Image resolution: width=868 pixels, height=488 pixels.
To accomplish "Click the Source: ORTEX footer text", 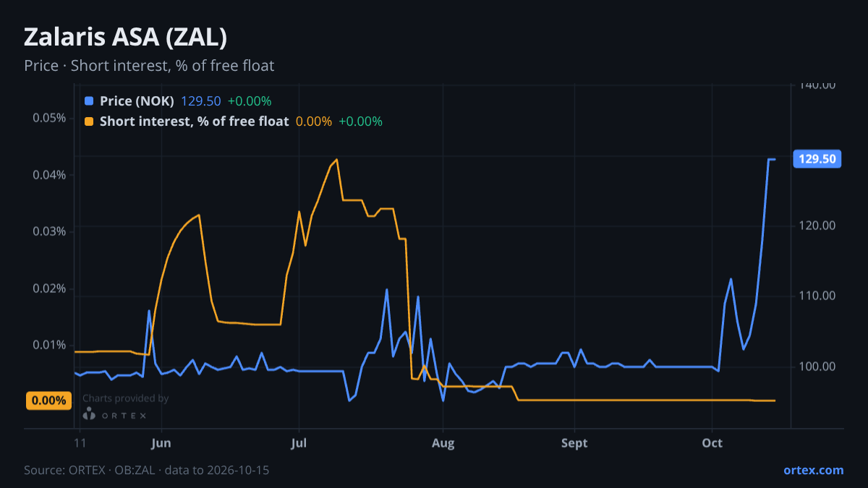I will pyautogui.click(x=147, y=470).
